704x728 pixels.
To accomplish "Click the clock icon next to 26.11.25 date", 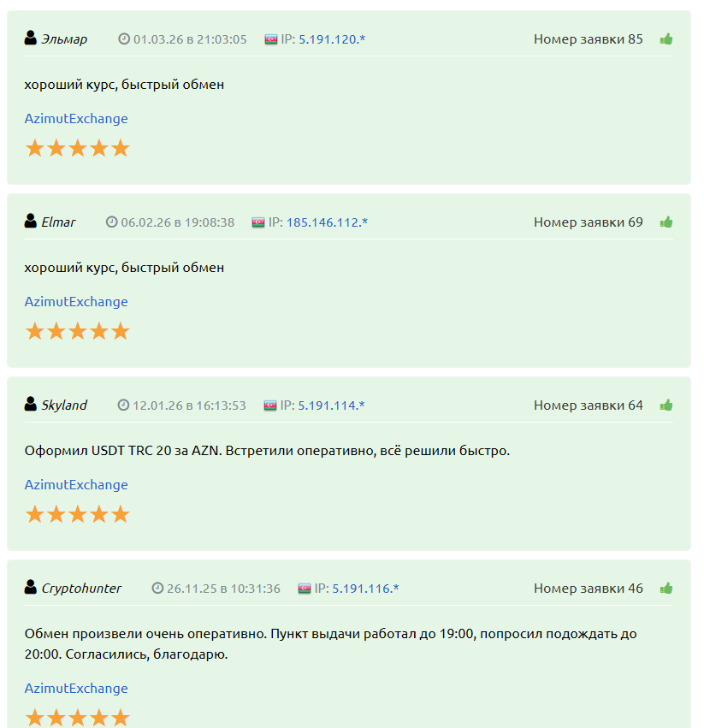I will click(157, 589).
